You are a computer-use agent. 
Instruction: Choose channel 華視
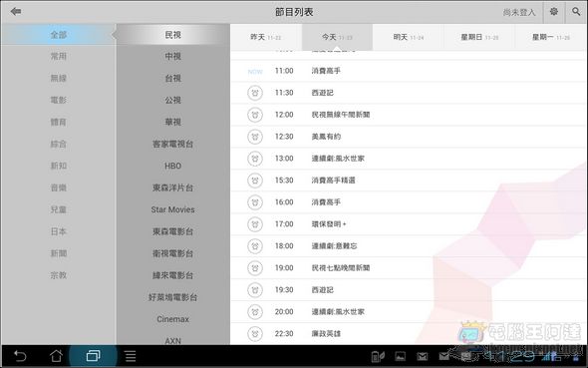coord(172,122)
